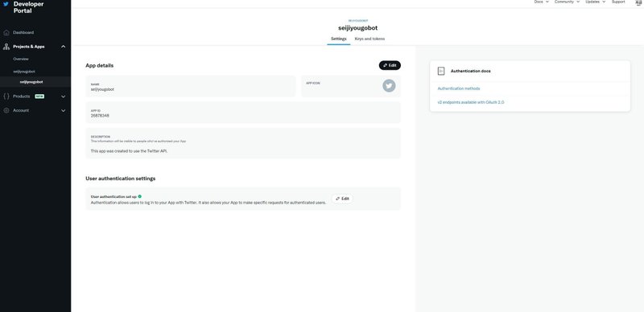Open the Community dropdown menu

(567, 2)
